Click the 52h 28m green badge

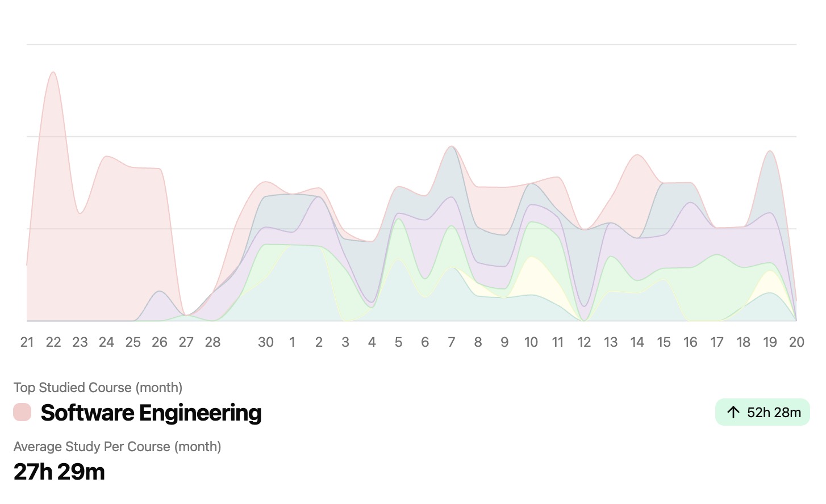click(x=762, y=412)
